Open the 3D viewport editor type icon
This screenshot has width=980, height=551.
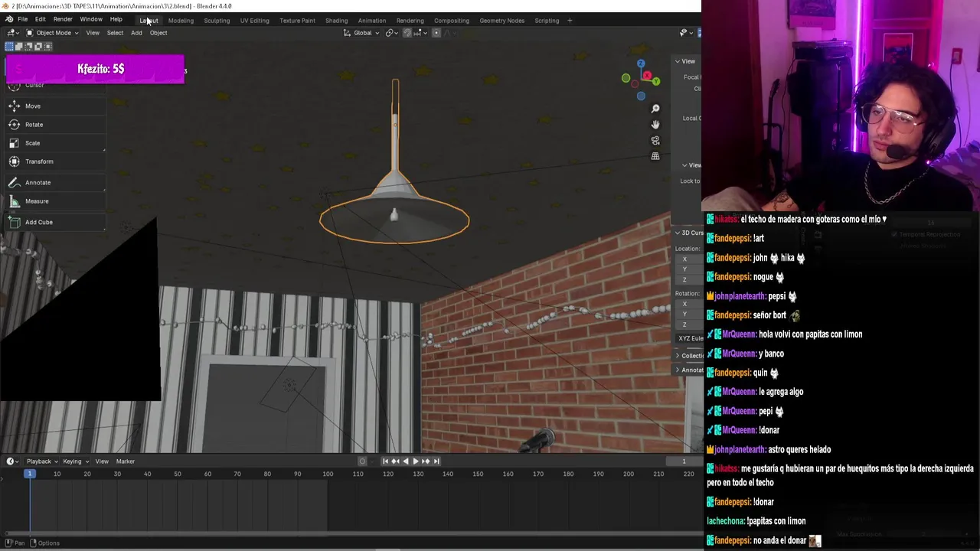click(x=11, y=33)
